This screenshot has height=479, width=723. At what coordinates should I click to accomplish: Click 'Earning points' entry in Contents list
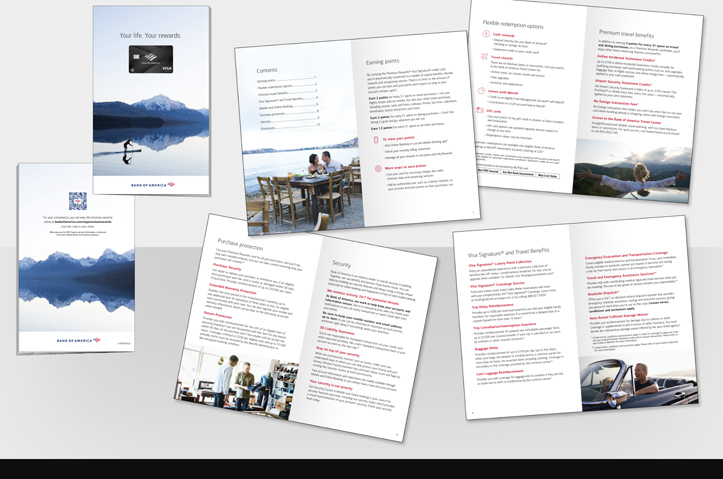coord(286,79)
